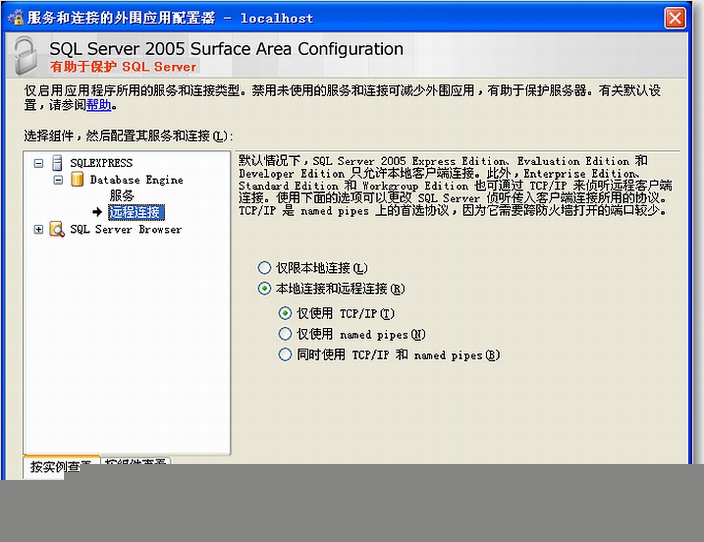Select 服务 under Database Engine
This screenshot has width=704, height=542.
[x=121, y=196]
